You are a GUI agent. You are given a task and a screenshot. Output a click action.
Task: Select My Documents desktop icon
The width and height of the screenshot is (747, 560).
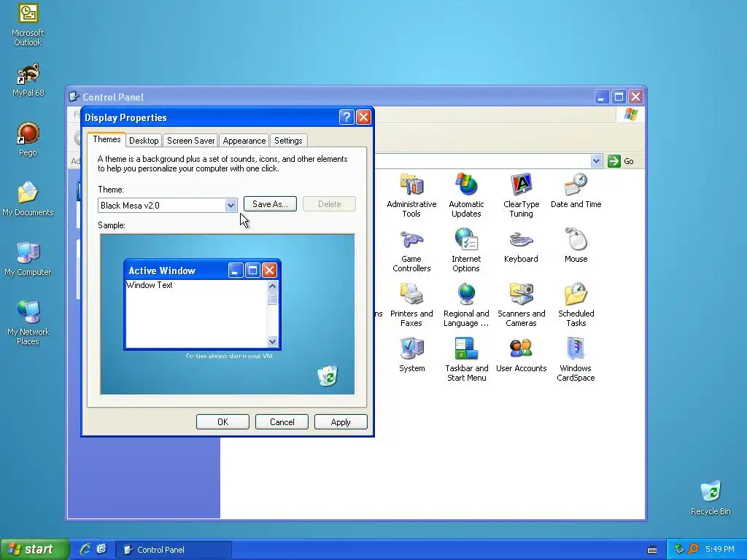point(28,199)
